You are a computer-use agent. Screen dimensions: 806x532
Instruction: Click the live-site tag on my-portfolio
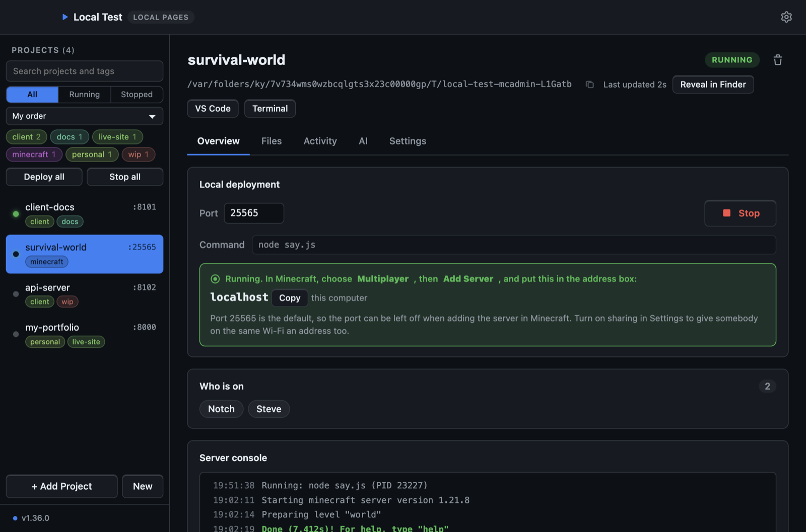[86, 342]
